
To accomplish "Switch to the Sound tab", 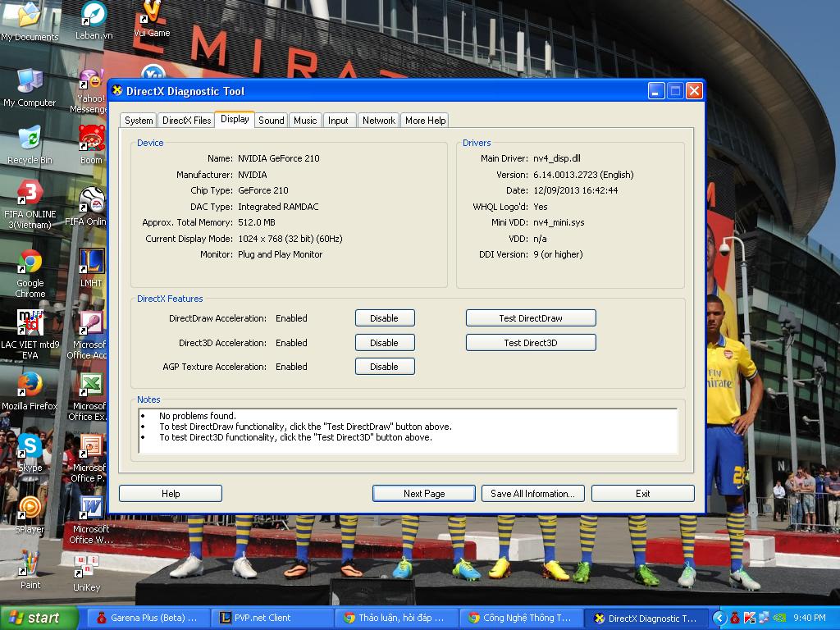I will (x=271, y=121).
